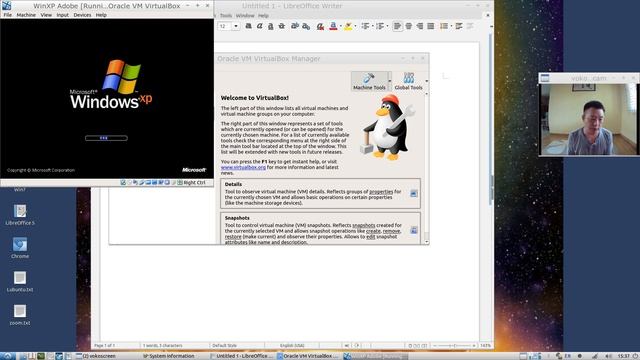Screen dimensions: 640x360
Task: Open Help menu in WinXP VM window
Action: click(101, 15)
